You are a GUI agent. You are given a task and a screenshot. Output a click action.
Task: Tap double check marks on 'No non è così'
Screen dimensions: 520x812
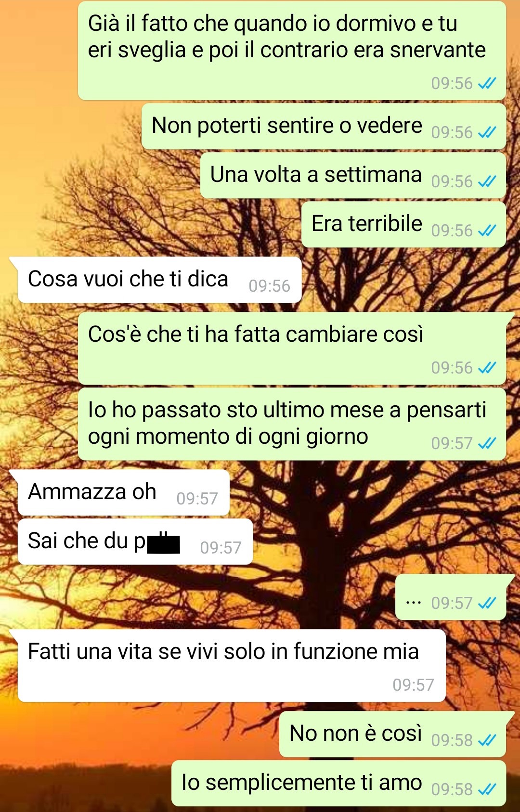tap(487, 740)
